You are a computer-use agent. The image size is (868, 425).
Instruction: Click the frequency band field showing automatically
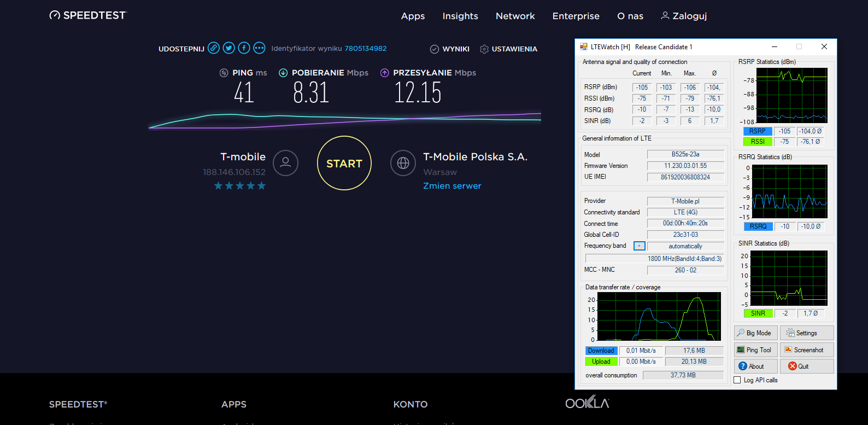[x=685, y=246]
